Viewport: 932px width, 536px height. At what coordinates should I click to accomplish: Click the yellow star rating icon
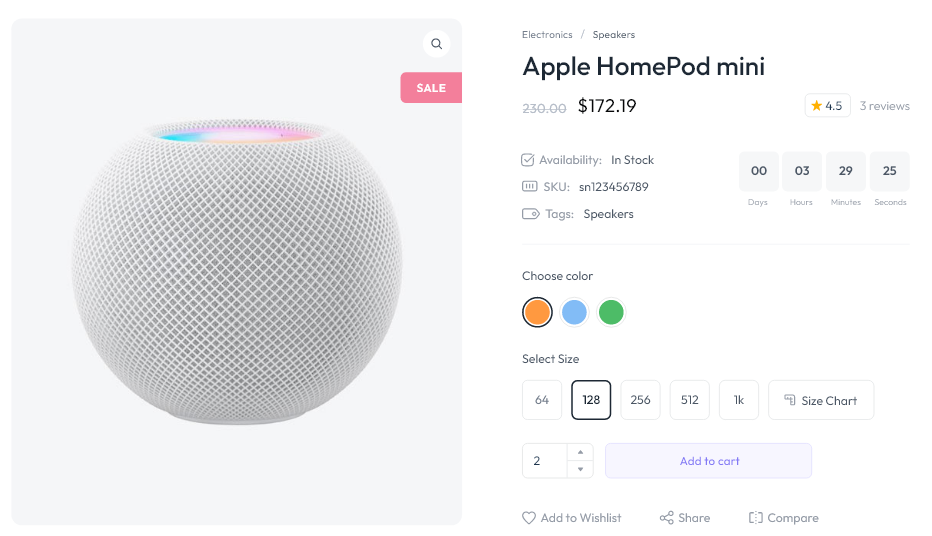click(x=816, y=106)
